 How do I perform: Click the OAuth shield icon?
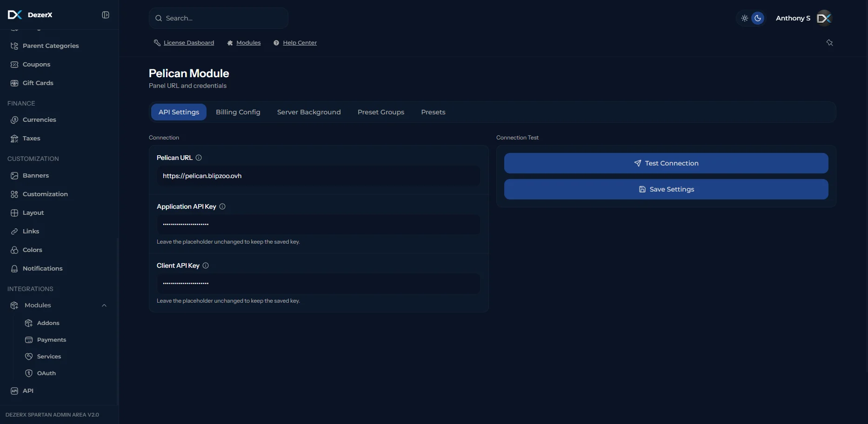[29, 373]
